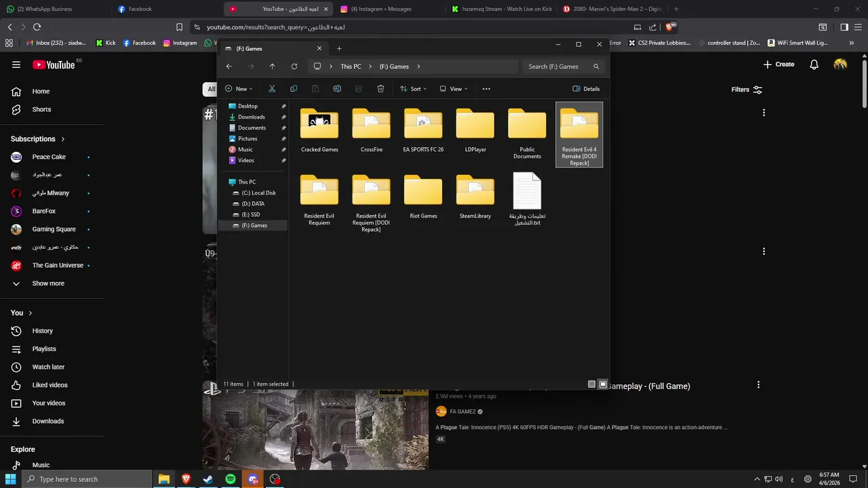
Task: Open the Sort dropdown
Action: [414, 89]
